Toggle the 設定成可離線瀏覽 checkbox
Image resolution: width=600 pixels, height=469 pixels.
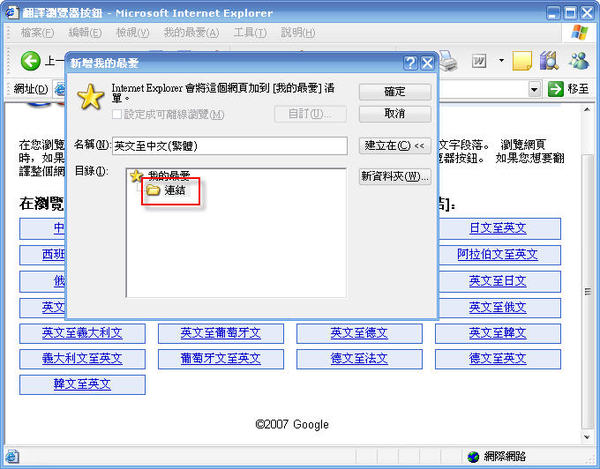(117, 114)
